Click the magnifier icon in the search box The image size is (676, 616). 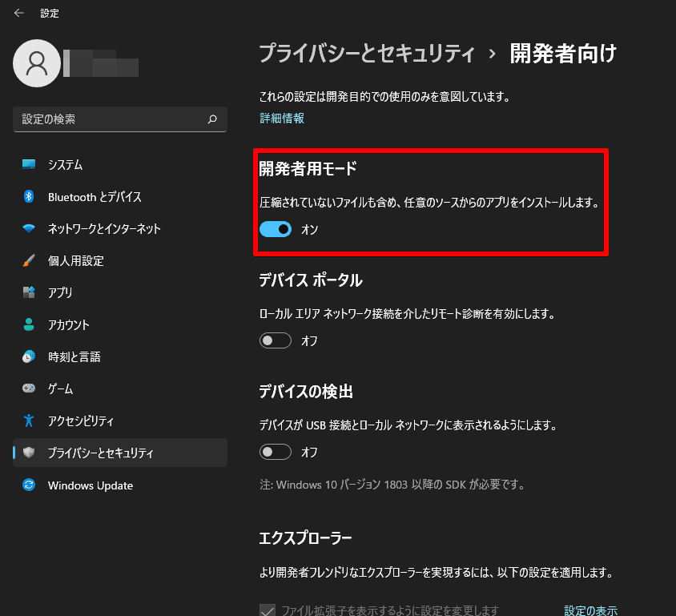(x=212, y=119)
